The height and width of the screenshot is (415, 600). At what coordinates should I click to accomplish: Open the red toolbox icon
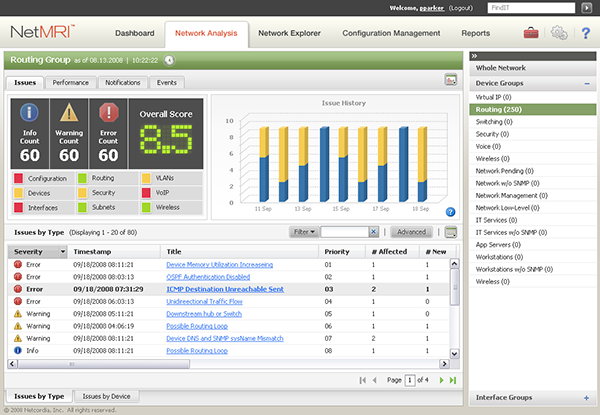(x=530, y=33)
